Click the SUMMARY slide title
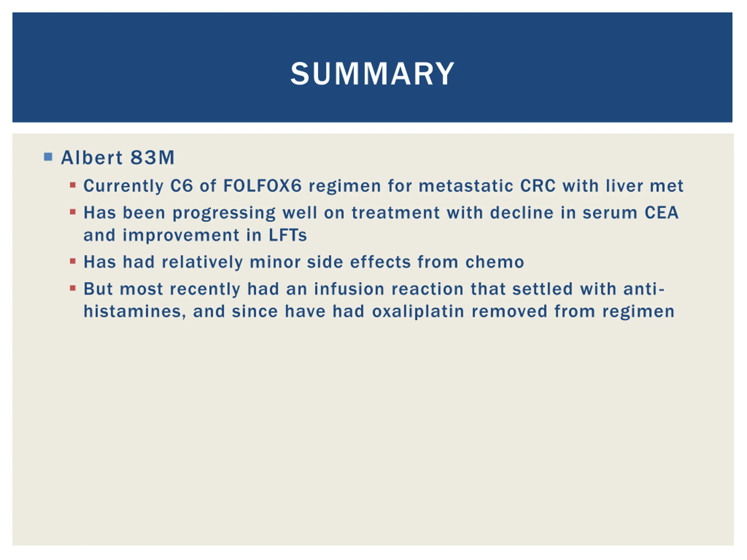 coord(373,73)
